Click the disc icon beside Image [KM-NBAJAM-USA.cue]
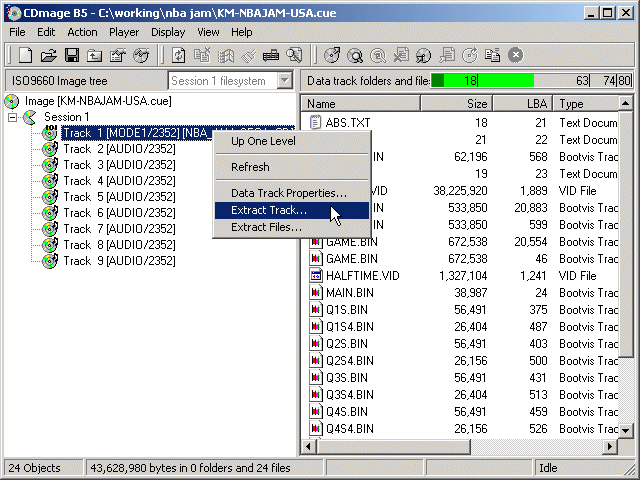 (12, 101)
